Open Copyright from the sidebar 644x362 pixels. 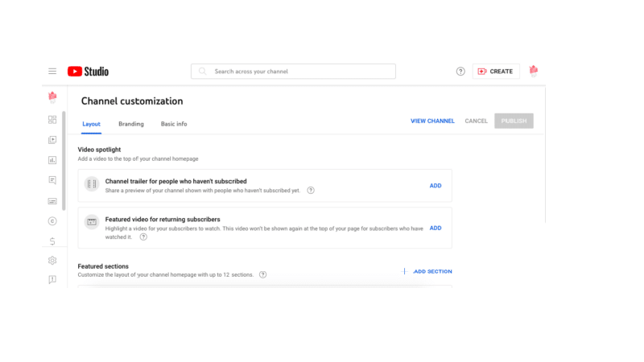pos(52,221)
